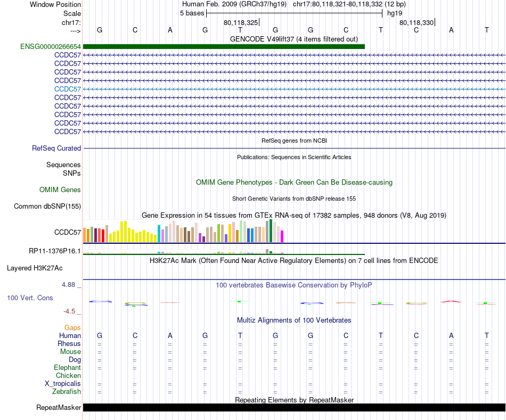The image size is (506, 420).
Task: Open the OMIM Genes label
Action: coord(60,190)
